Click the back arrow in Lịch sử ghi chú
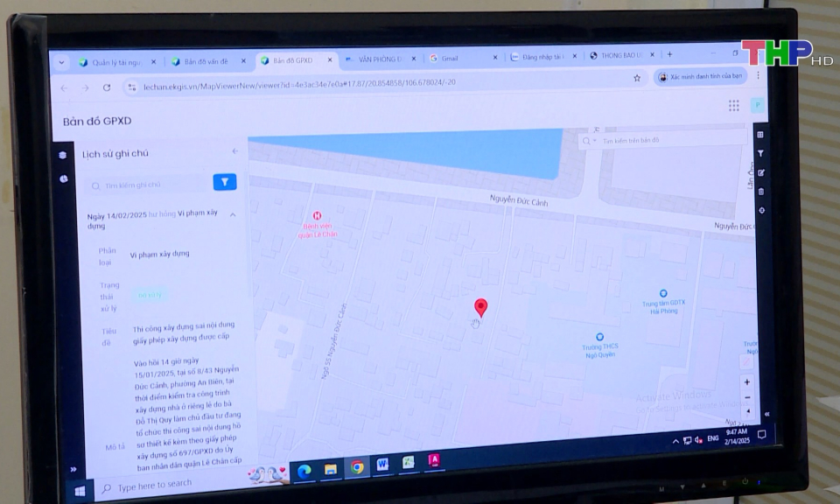 [x=234, y=151]
